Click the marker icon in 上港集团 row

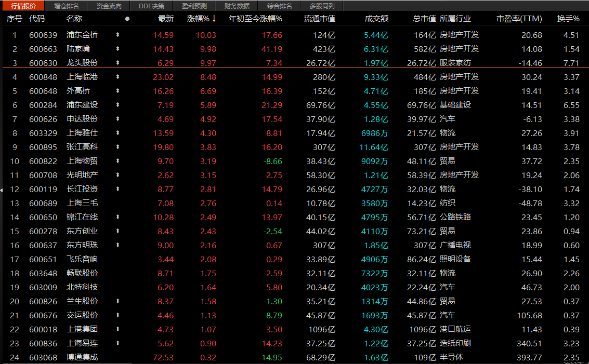[117, 330]
